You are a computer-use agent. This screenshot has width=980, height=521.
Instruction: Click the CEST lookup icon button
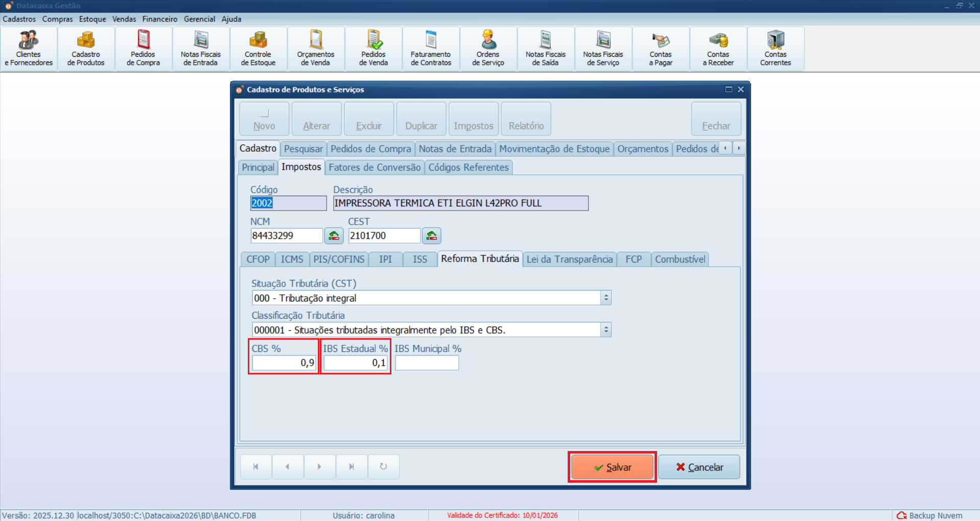(431, 235)
